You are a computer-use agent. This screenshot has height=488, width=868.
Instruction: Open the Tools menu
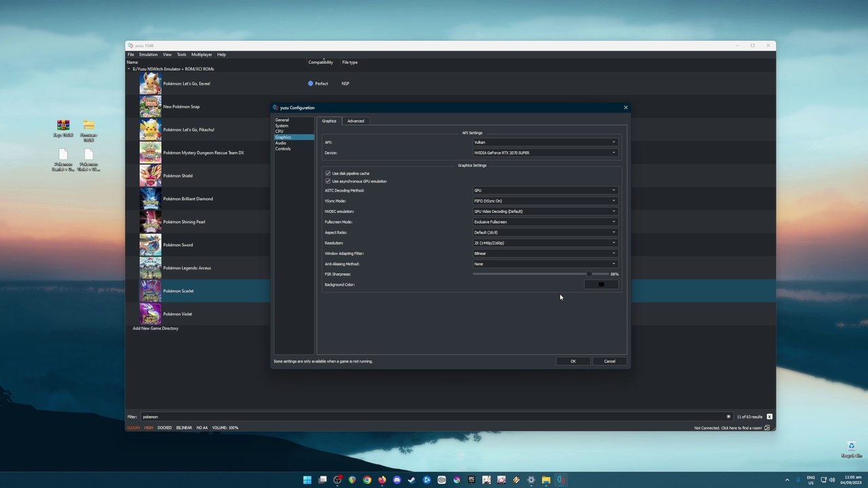point(181,54)
